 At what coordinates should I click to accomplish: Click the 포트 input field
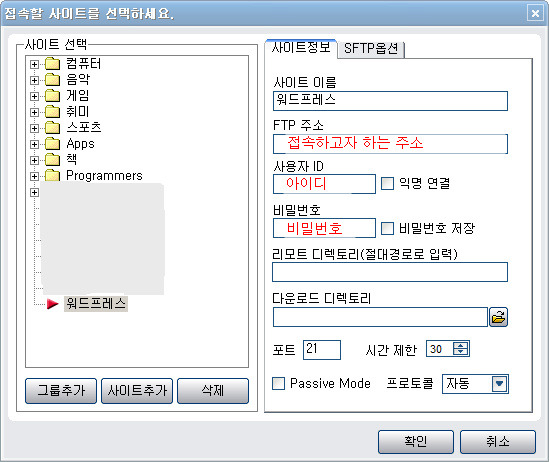coord(322,350)
